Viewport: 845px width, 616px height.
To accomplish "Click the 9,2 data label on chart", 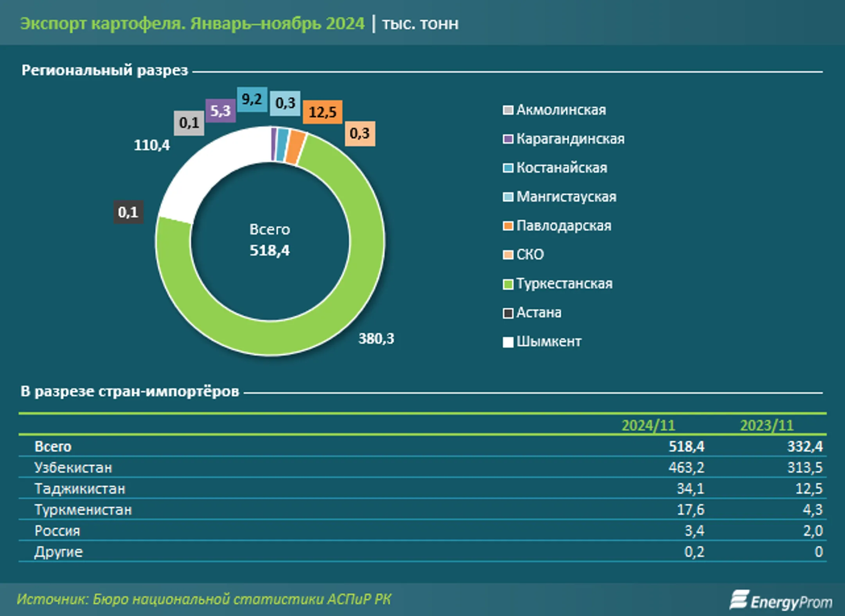I will (x=252, y=99).
